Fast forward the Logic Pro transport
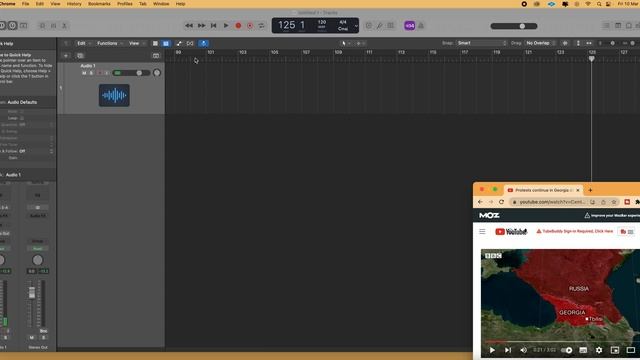This screenshot has height=360, width=640. (x=201, y=25)
